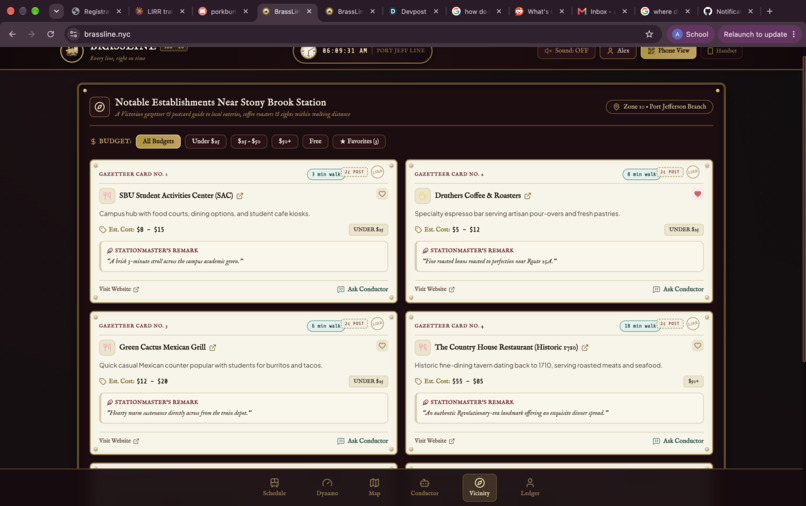Show only Favorites filter

(359, 141)
